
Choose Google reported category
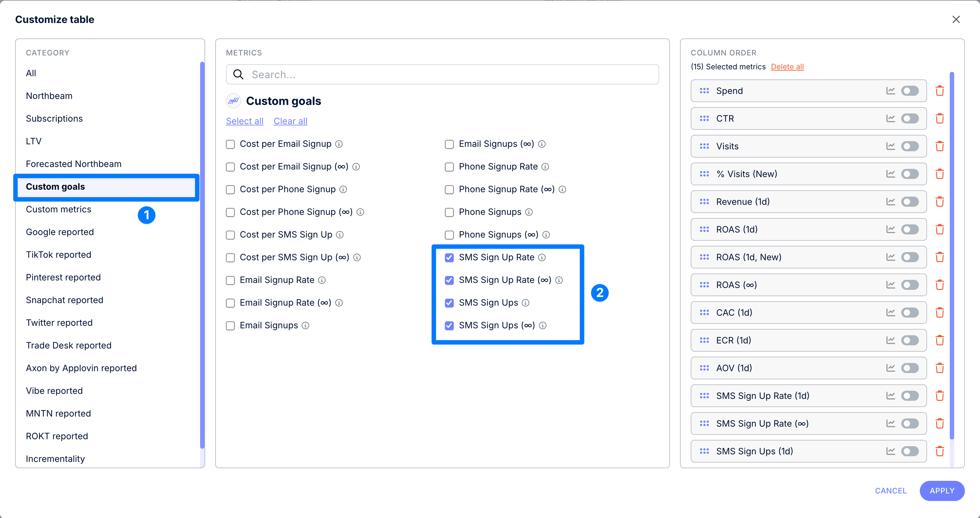[60, 232]
